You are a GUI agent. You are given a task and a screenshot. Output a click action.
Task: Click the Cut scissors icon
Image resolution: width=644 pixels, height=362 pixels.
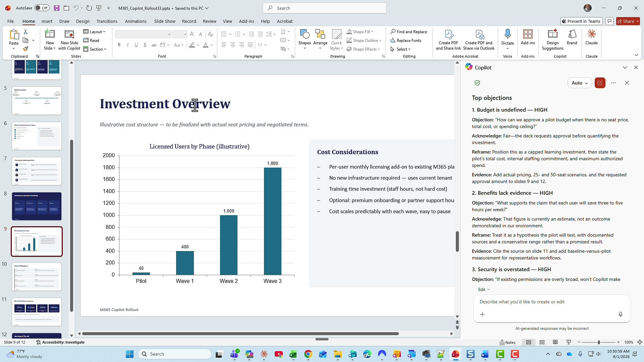click(25, 32)
